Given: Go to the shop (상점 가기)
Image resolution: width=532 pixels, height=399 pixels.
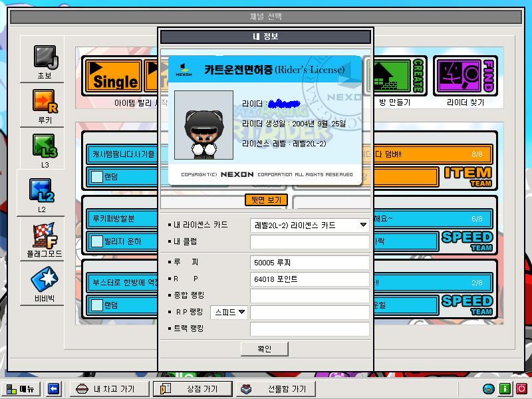Looking at the screenshot, I should click(x=193, y=389).
